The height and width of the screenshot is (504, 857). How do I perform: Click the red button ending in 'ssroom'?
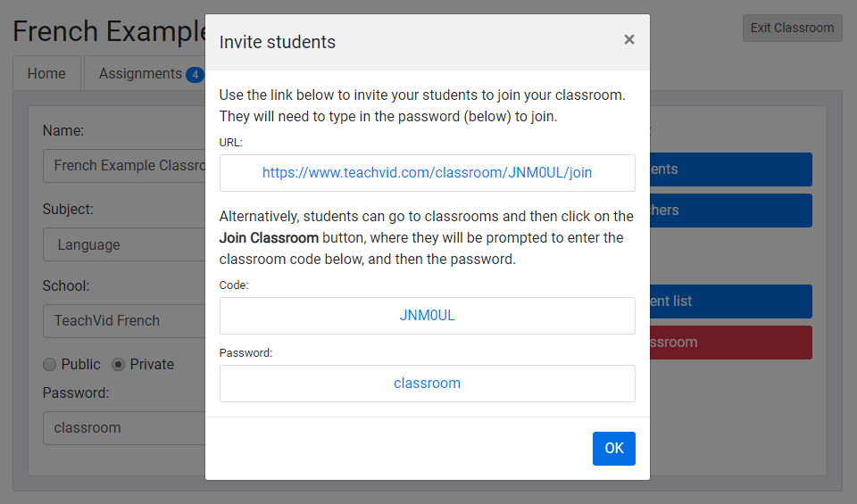click(730, 343)
